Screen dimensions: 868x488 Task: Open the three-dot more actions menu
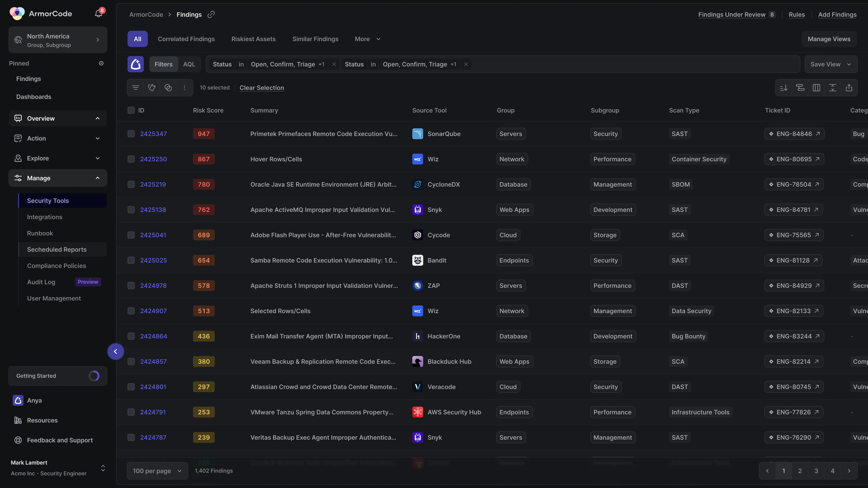click(184, 87)
